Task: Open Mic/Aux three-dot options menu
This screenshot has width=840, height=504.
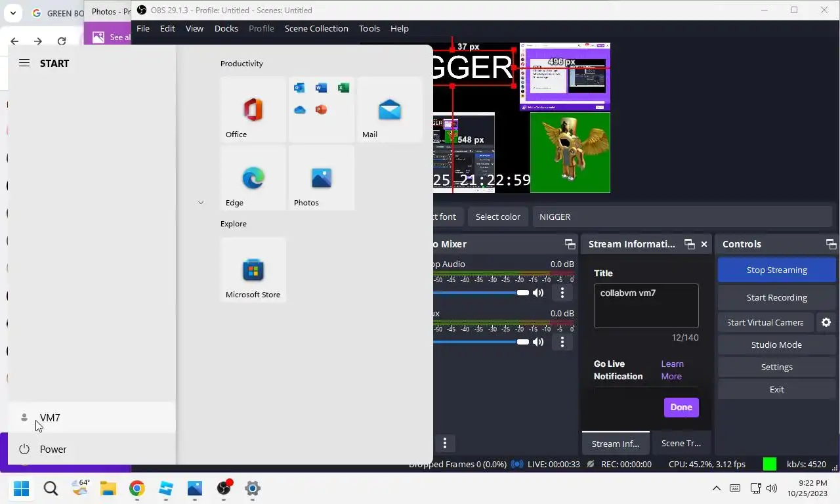Action: (x=562, y=342)
